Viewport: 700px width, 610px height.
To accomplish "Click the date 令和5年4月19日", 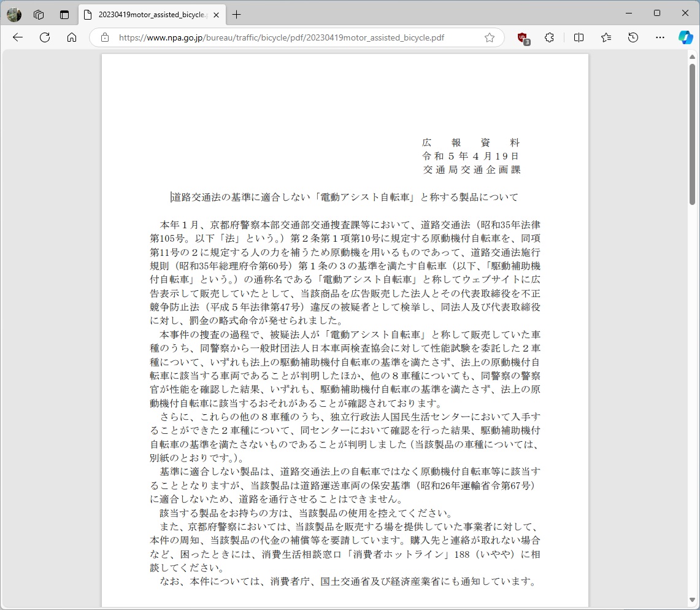I will click(x=471, y=156).
